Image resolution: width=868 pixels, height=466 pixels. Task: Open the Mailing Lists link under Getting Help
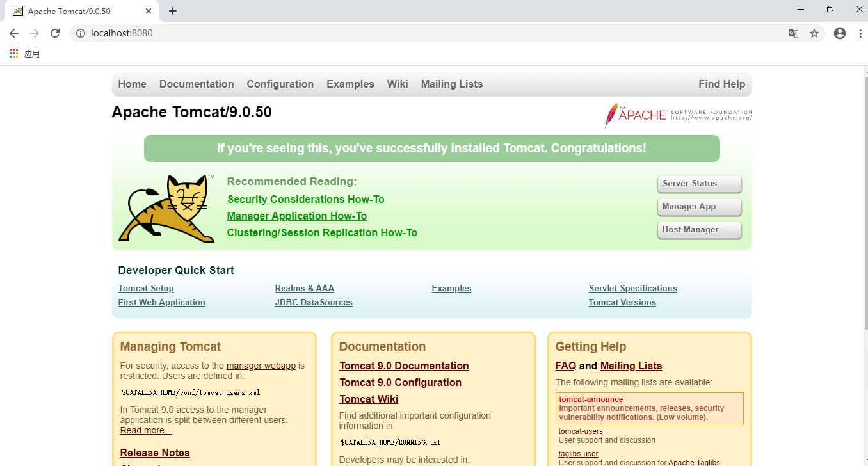[631, 366]
